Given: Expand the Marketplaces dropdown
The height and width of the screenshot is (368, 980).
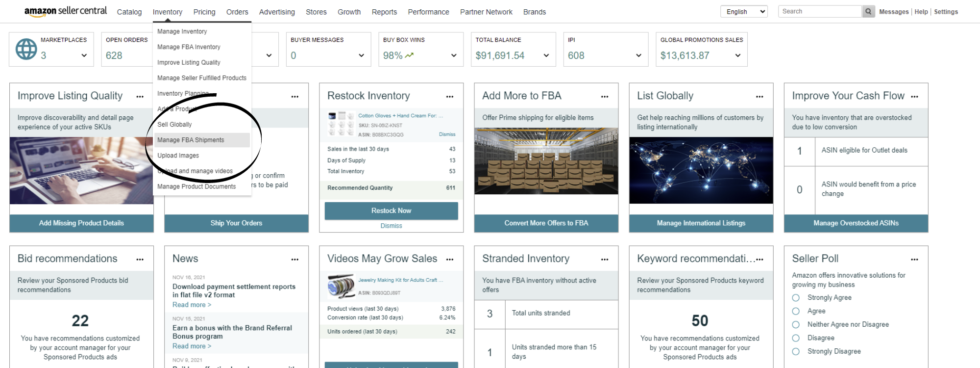Looking at the screenshot, I should pyautogui.click(x=84, y=55).
